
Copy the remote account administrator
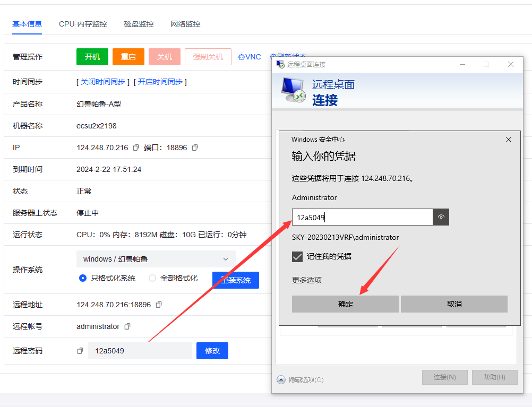[127, 326]
